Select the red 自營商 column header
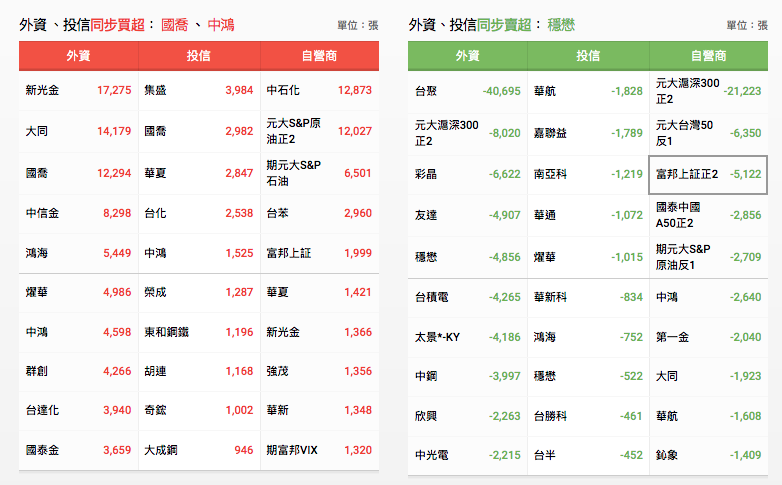 pyautogui.click(x=319, y=56)
